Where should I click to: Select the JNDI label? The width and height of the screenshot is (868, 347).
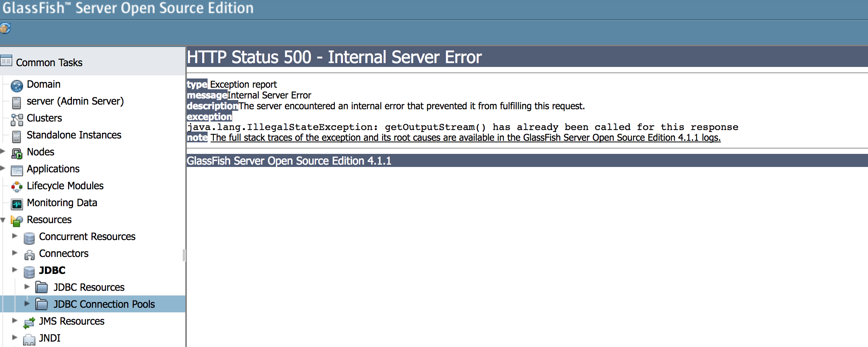click(x=50, y=338)
